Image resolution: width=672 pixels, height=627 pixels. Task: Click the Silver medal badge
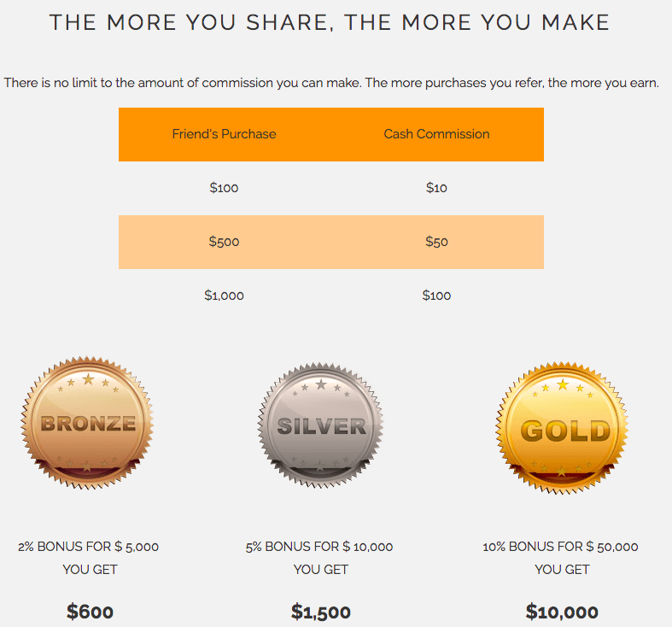coord(321,425)
